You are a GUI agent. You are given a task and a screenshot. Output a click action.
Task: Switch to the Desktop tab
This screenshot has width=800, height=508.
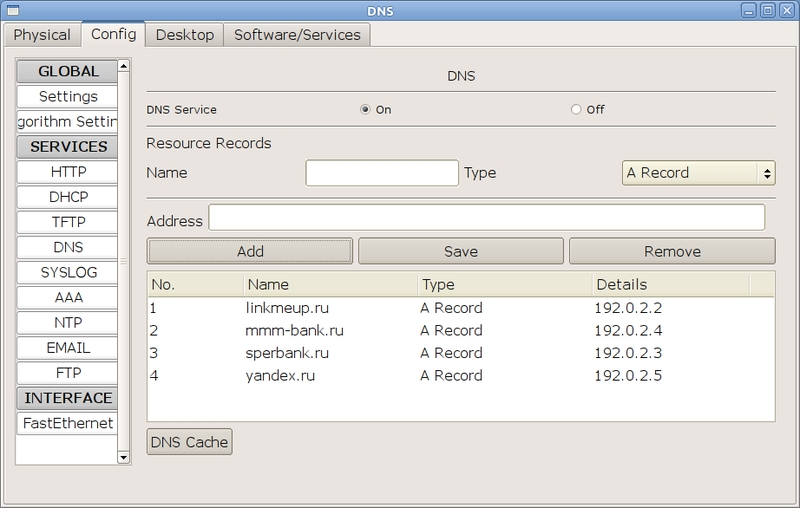click(x=185, y=35)
